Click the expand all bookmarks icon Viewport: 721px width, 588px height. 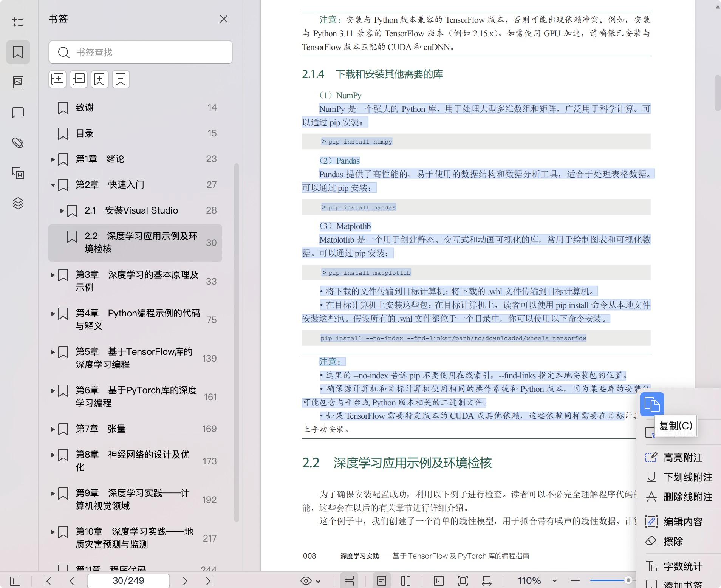pyautogui.click(x=57, y=79)
